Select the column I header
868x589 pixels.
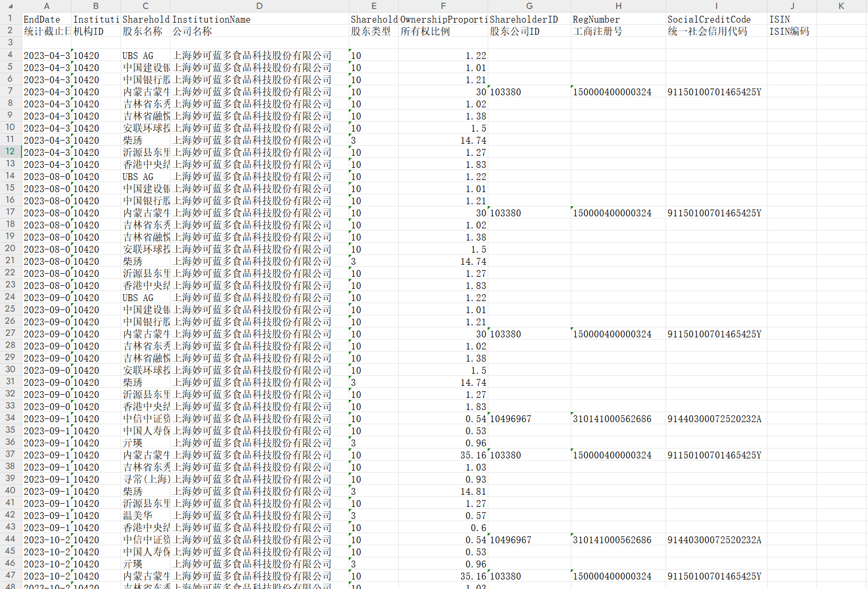[716, 6]
